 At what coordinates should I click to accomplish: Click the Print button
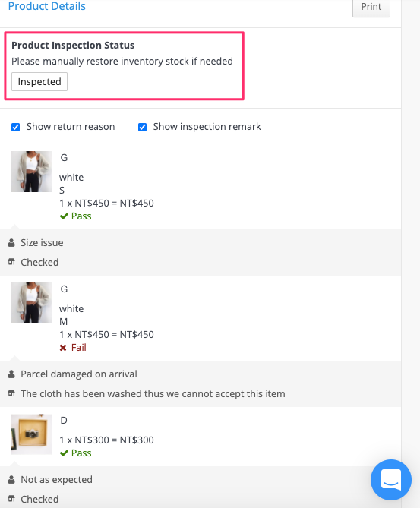click(x=371, y=7)
